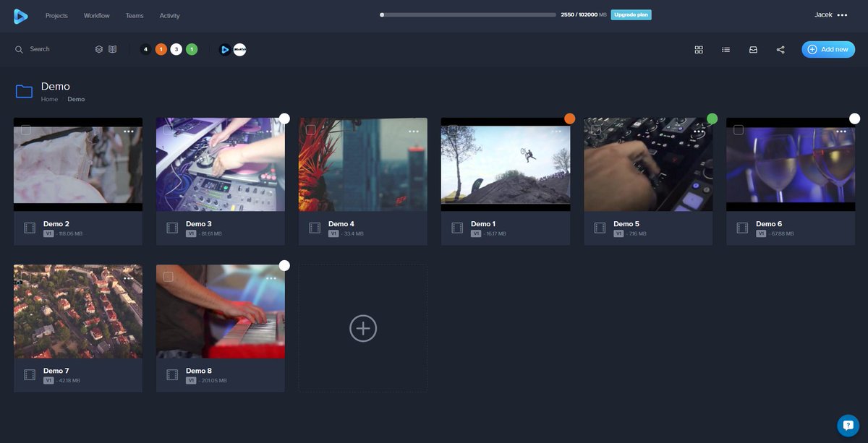Viewport: 868px width, 443px height.
Task: Click the film strip icon beside Demo 5
Action: tap(600, 228)
